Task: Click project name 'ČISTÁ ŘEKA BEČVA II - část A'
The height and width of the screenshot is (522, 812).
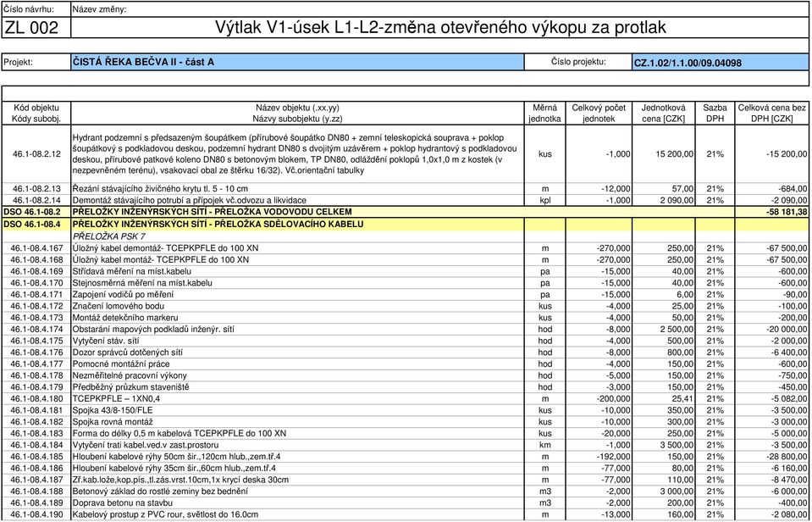Action: click(143, 62)
